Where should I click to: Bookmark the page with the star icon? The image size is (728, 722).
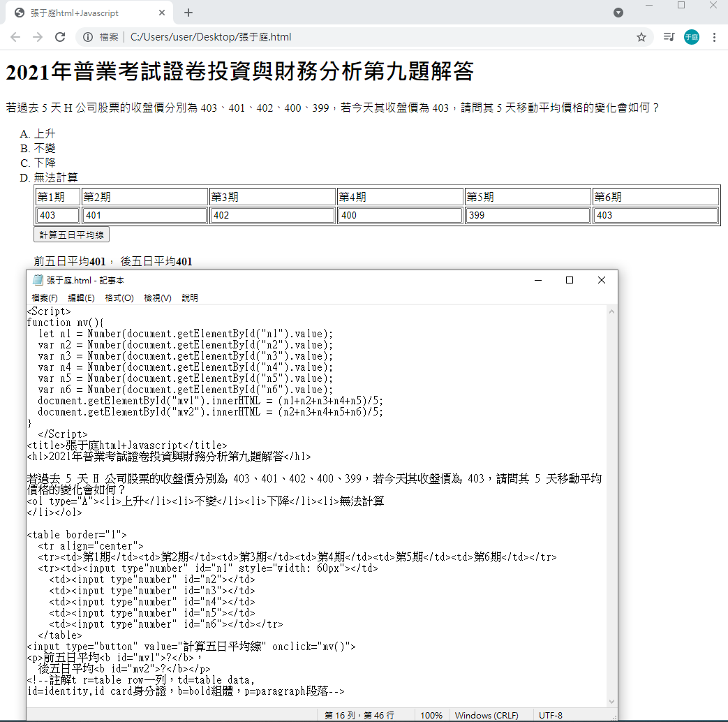641,37
